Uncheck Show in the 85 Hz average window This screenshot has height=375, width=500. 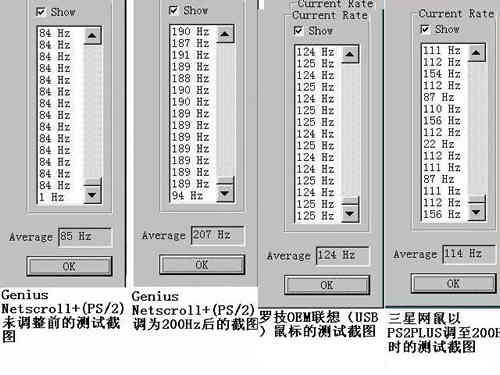click(x=41, y=12)
